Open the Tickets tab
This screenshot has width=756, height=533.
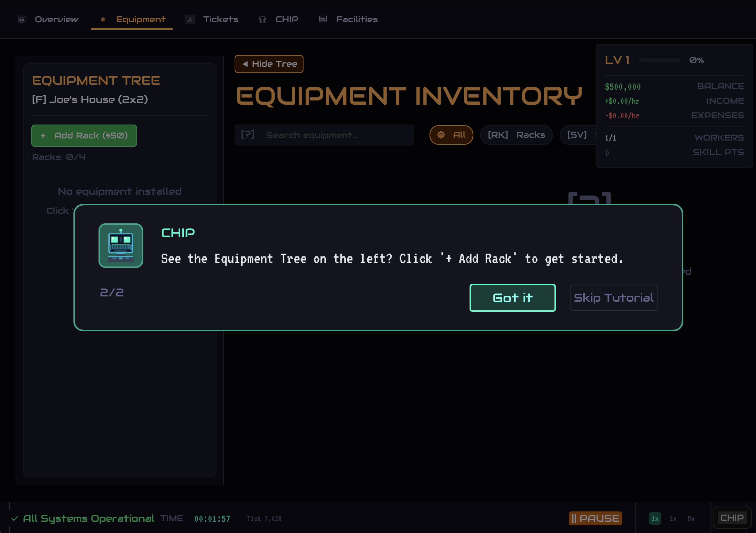point(220,19)
